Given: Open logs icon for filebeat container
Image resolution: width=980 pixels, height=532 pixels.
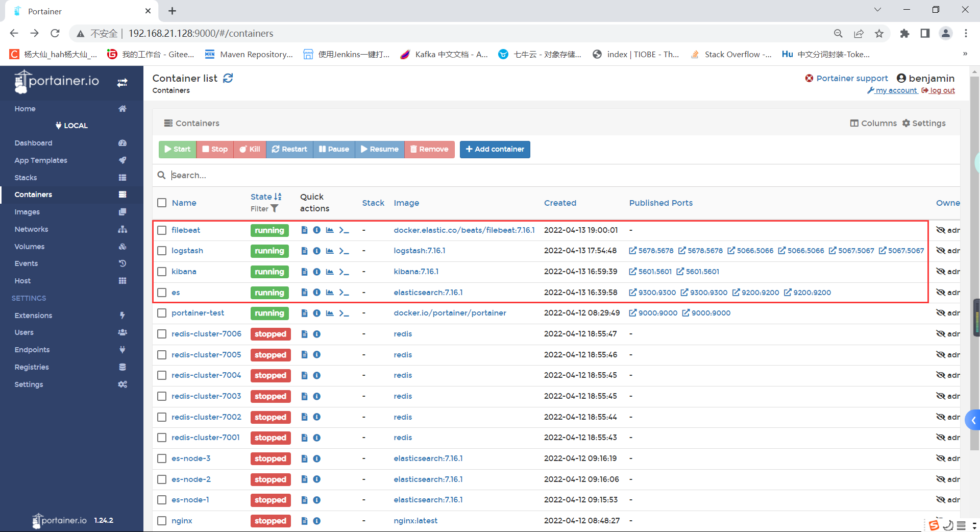Looking at the screenshot, I should pos(304,230).
